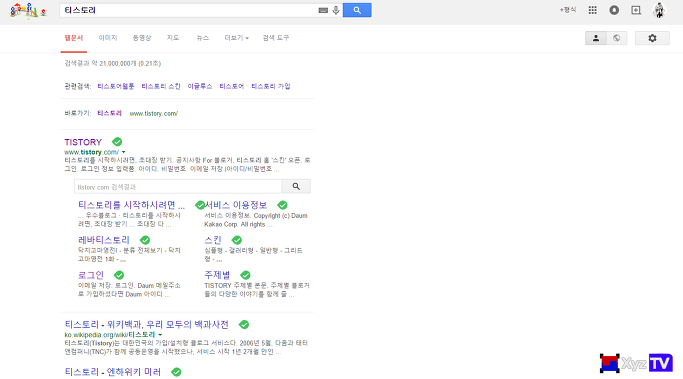The image size is (683, 379).
Task: Click the Google doodle logo
Action: pyautogui.click(x=28, y=10)
